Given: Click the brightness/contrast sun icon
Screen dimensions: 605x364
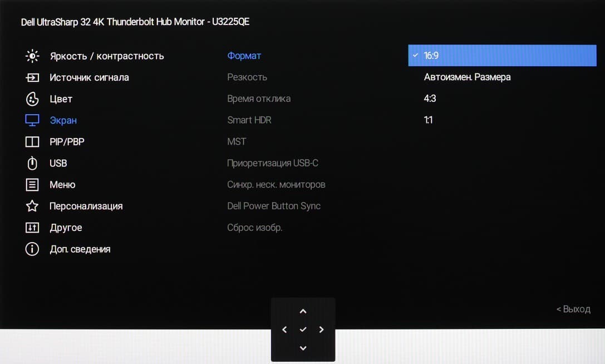Looking at the screenshot, I should click(32, 56).
